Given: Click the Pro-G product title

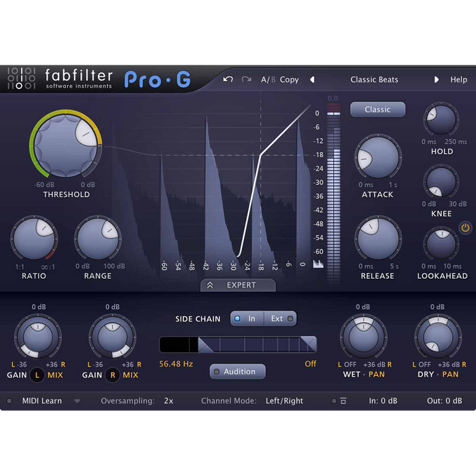Looking at the screenshot, I should tap(158, 80).
